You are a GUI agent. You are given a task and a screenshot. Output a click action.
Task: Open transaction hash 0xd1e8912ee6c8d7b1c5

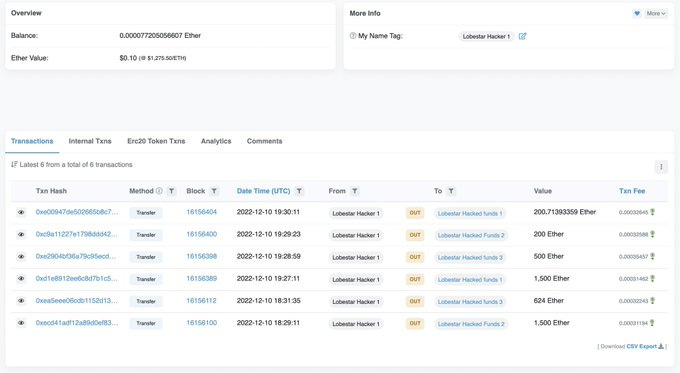(77, 278)
